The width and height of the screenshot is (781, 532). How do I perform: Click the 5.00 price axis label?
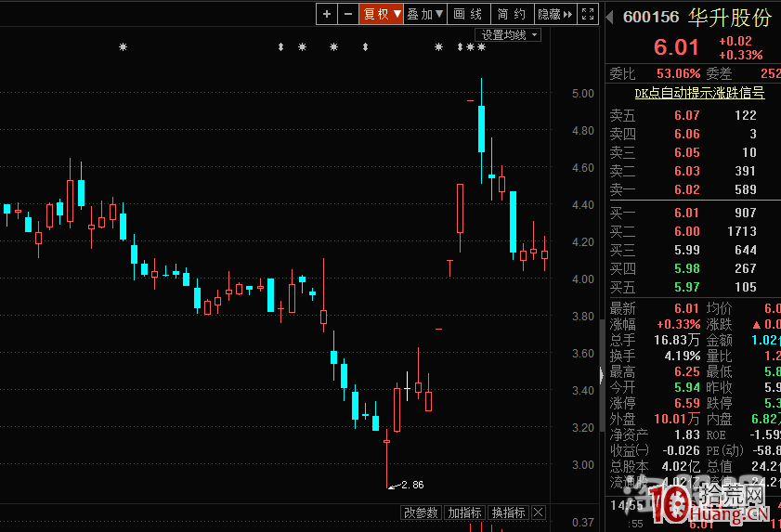click(583, 93)
